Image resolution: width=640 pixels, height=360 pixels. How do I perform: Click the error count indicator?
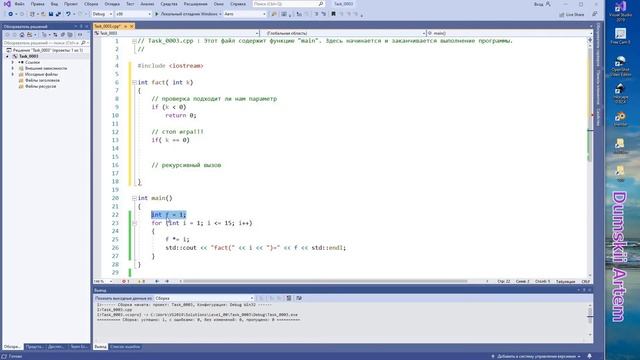click(x=126, y=281)
